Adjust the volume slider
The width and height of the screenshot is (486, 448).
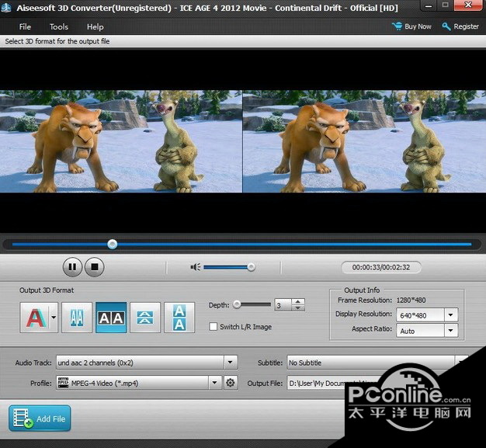[x=229, y=267]
